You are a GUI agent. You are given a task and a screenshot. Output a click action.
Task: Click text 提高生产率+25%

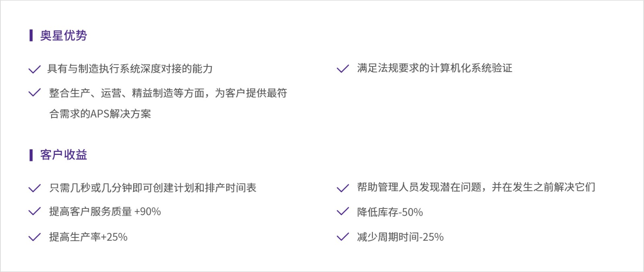click(88, 237)
